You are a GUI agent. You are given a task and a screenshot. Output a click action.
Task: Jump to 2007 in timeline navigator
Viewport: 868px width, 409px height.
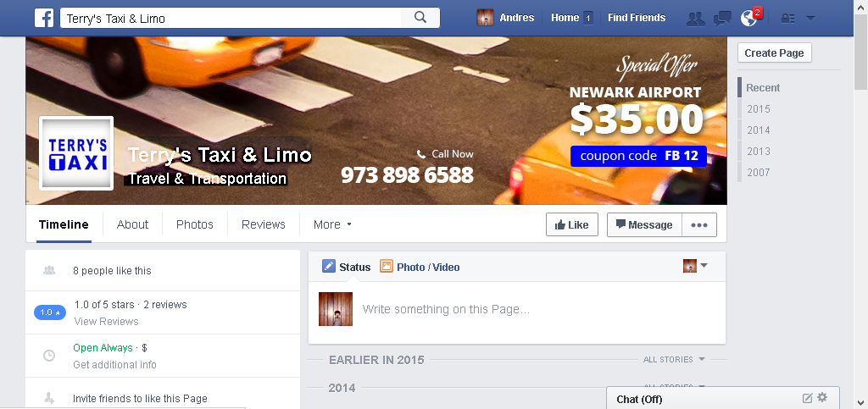(759, 172)
